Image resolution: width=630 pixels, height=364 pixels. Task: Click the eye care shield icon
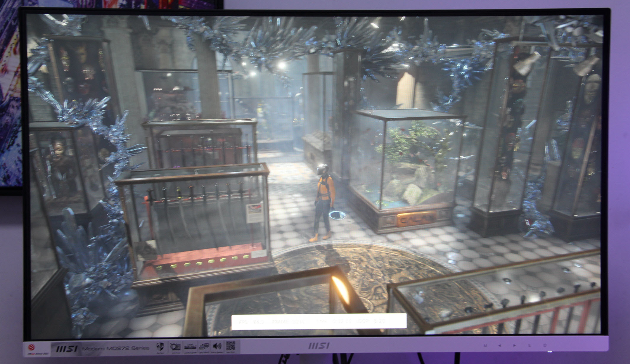coord(160,347)
